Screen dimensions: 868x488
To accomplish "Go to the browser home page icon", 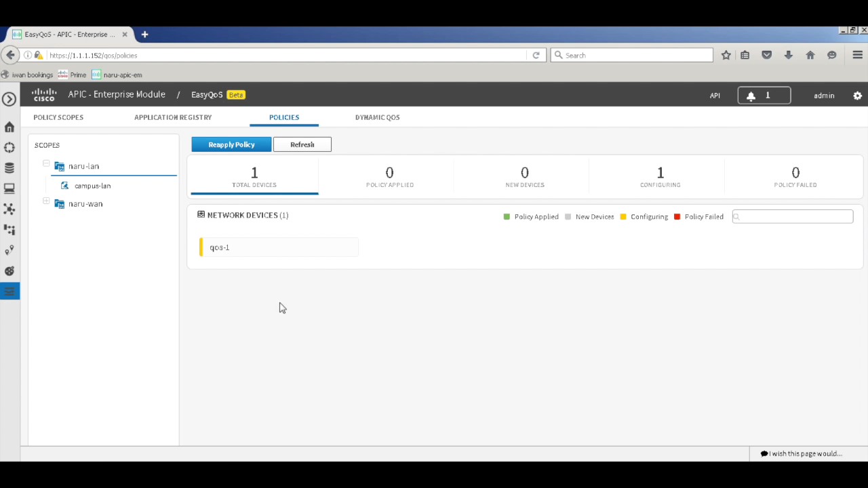I will point(810,55).
